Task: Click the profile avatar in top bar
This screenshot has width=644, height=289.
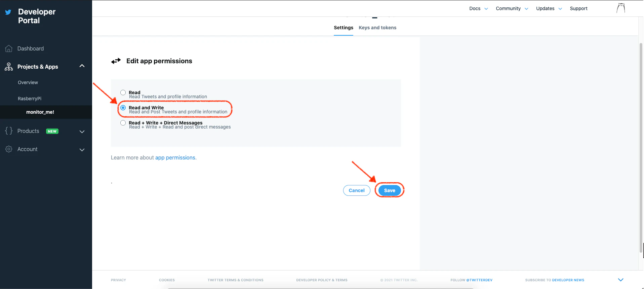Action: pyautogui.click(x=621, y=8)
